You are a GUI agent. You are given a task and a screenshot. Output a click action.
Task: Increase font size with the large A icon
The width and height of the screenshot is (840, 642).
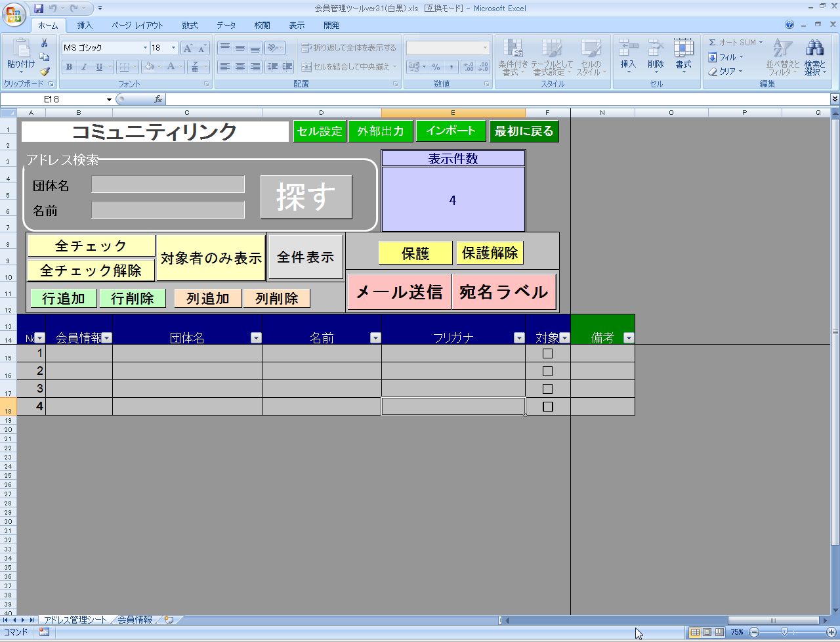[x=188, y=48]
